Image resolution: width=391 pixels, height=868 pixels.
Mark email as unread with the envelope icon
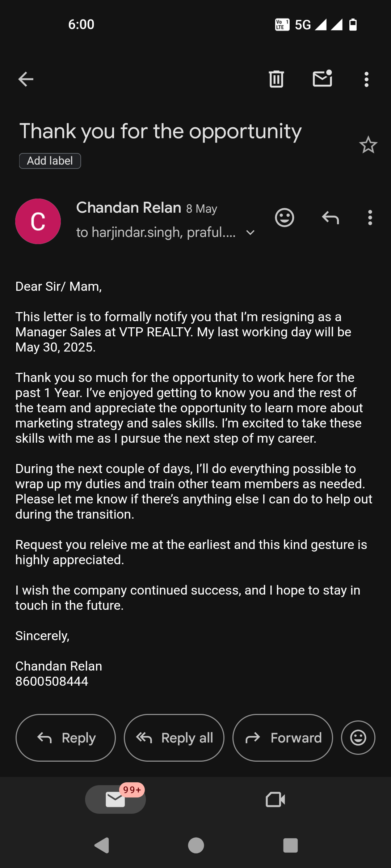tap(322, 79)
